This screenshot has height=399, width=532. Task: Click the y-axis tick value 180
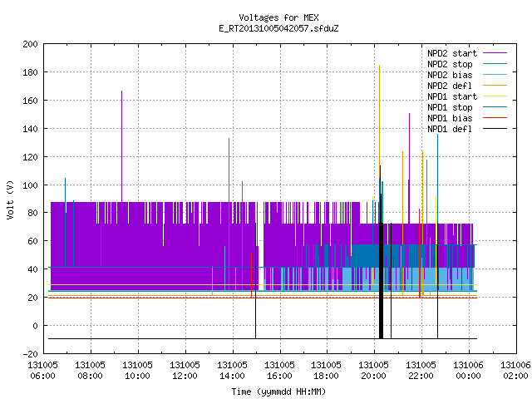[x=30, y=72]
